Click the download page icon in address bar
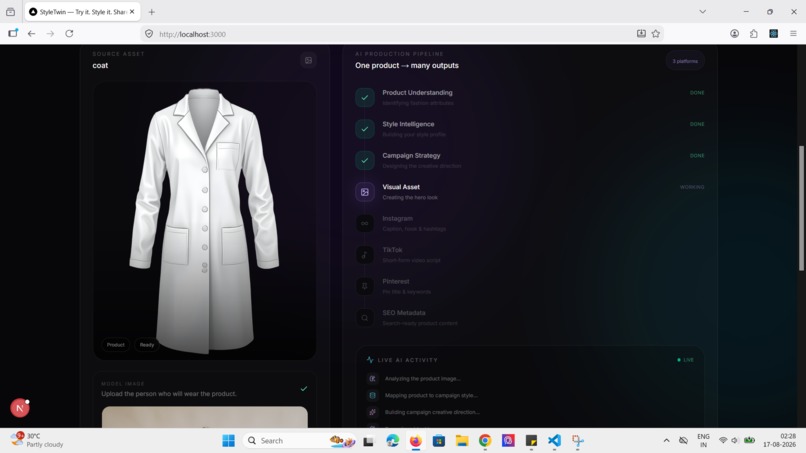Image resolution: width=806 pixels, height=453 pixels. tap(641, 34)
